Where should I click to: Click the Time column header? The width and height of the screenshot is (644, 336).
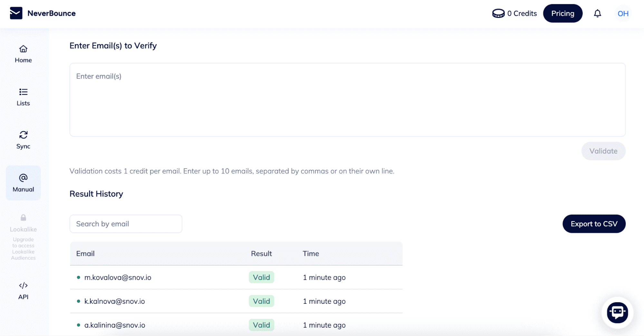(x=311, y=254)
